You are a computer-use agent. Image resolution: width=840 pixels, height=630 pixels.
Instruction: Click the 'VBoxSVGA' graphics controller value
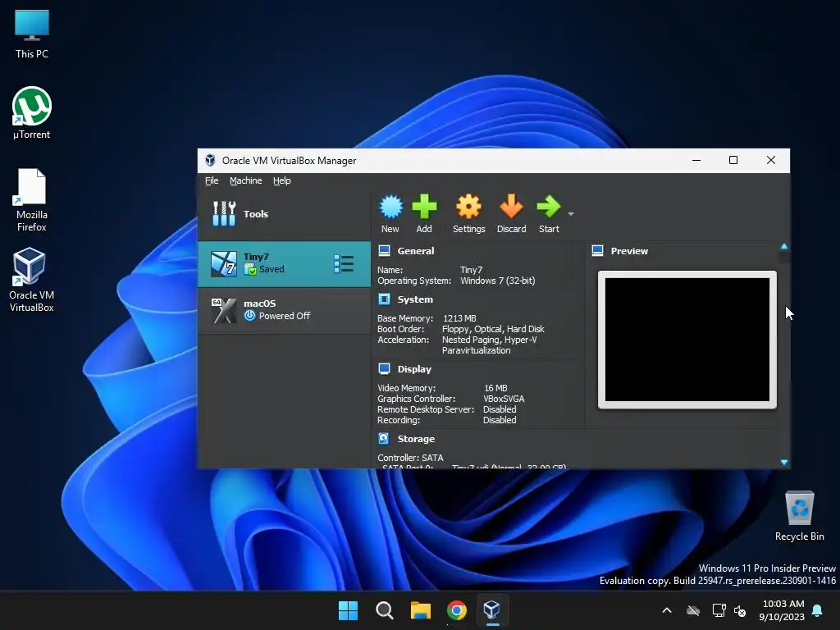pyautogui.click(x=504, y=399)
